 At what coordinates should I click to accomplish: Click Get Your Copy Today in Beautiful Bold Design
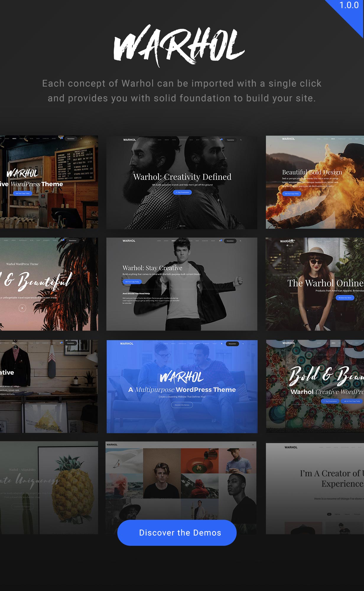click(292, 194)
